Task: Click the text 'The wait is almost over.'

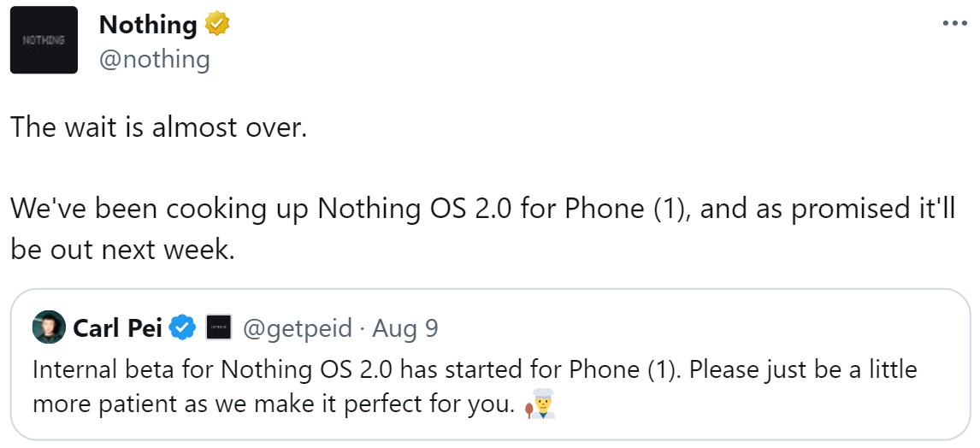Action: 159,127
